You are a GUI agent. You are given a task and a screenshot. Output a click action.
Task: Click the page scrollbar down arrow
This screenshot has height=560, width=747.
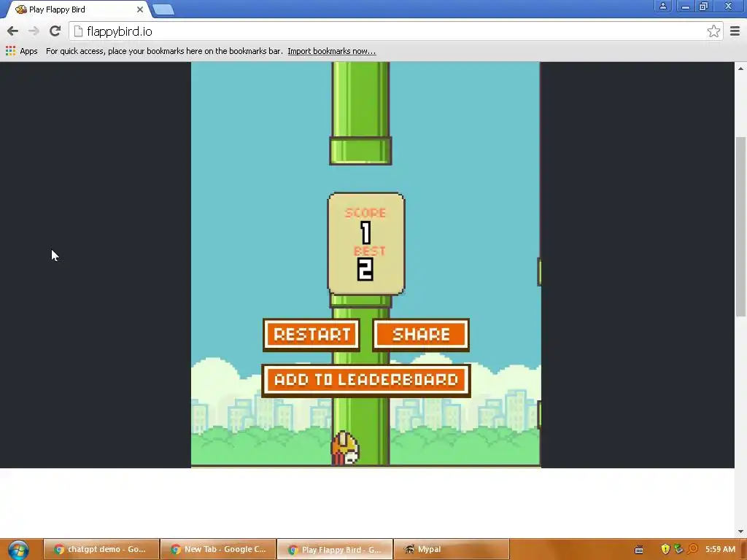pyautogui.click(x=740, y=531)
